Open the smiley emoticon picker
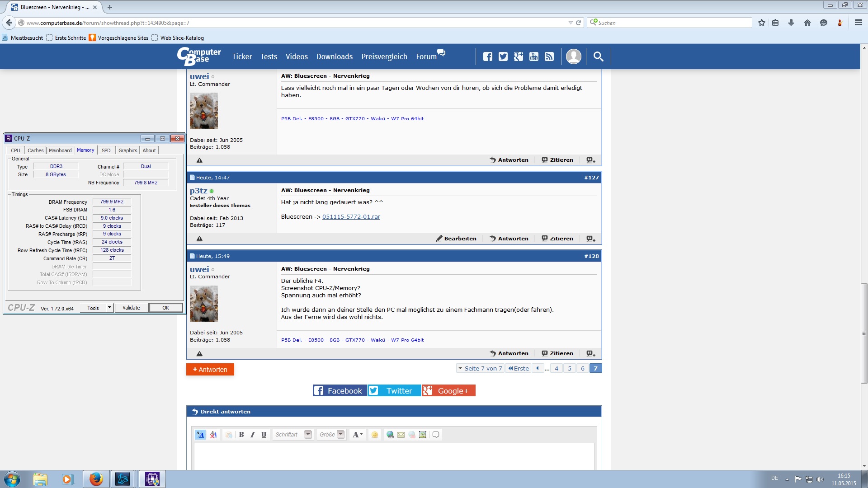868x488 pixels. point(375,435)
